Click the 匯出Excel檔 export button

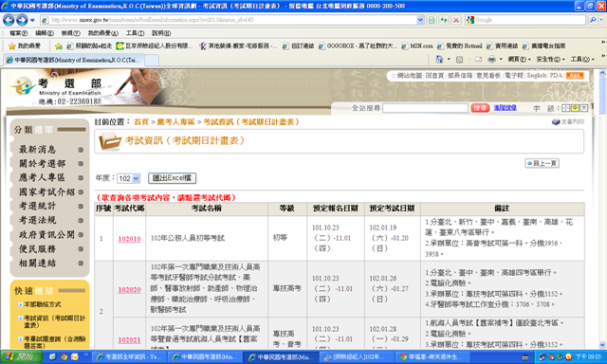click(172, 178)
